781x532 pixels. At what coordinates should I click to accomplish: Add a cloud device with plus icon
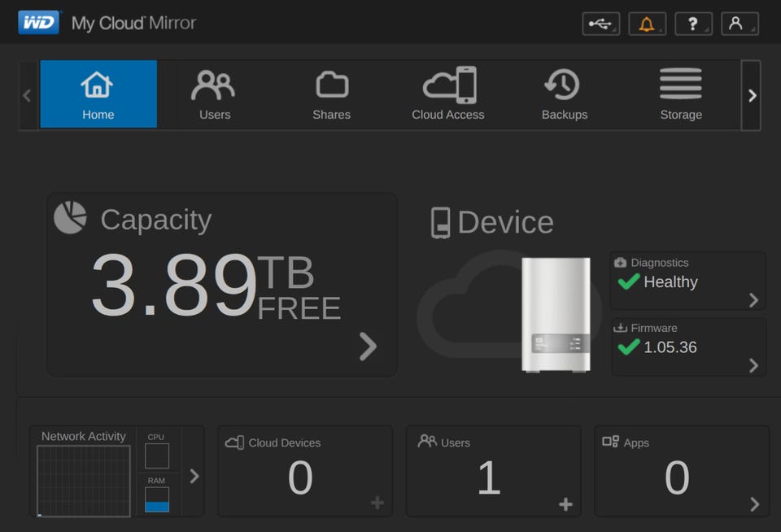377,504
